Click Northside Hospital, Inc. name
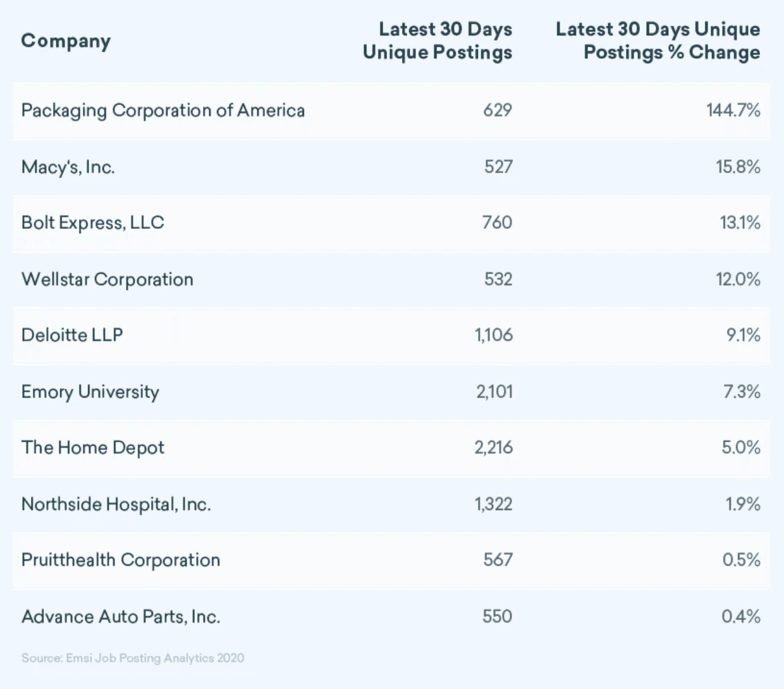 [116, 504]
